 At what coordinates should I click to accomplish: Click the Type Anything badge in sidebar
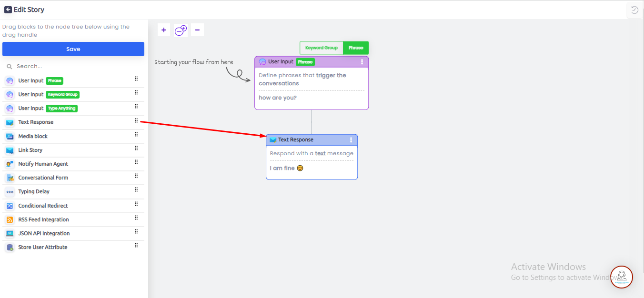coord(62,109)
